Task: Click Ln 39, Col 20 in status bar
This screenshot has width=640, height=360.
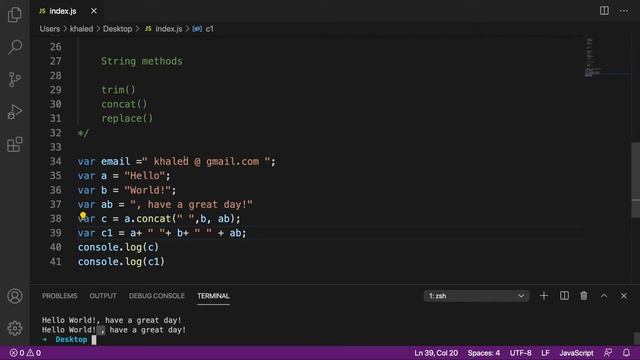Action: pyautogui.click(x=436, y=353)
